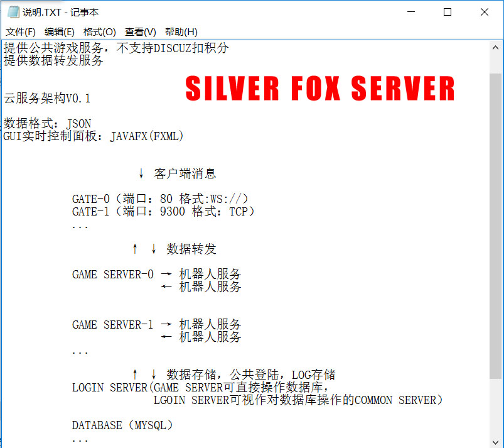
Task: Maximize the Notepad window
Action: tap(448, 12)
